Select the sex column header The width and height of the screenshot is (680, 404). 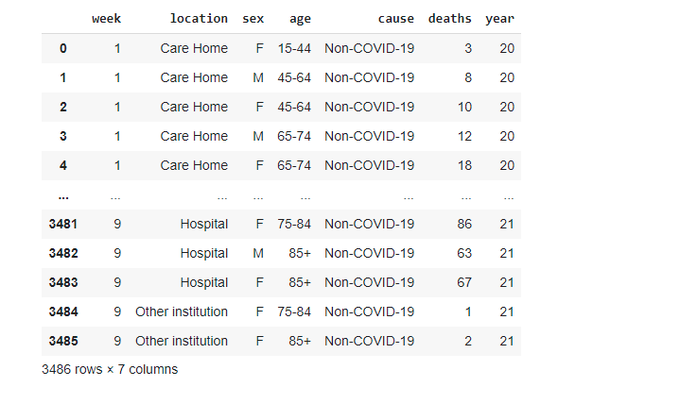[x=253, y=19]
